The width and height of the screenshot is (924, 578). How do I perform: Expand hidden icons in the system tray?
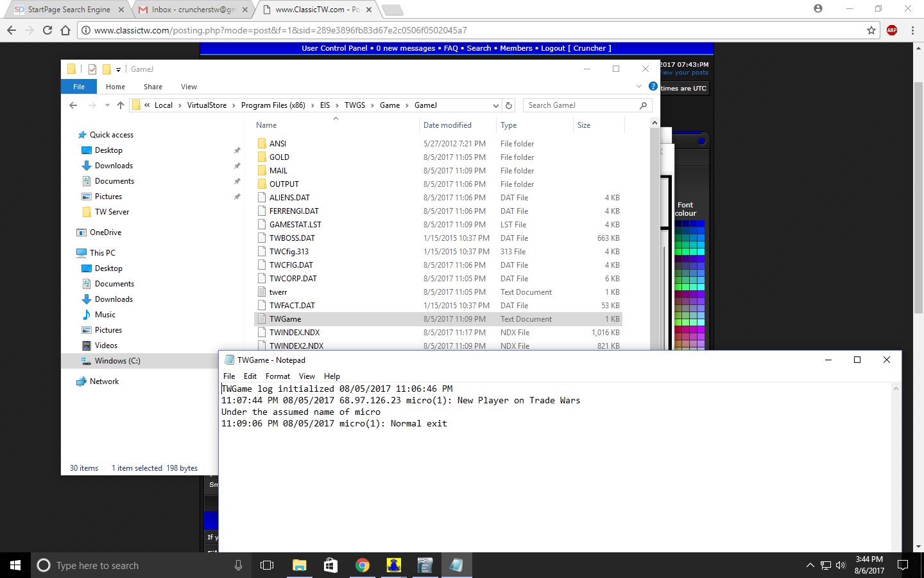(x=810, y=565)
